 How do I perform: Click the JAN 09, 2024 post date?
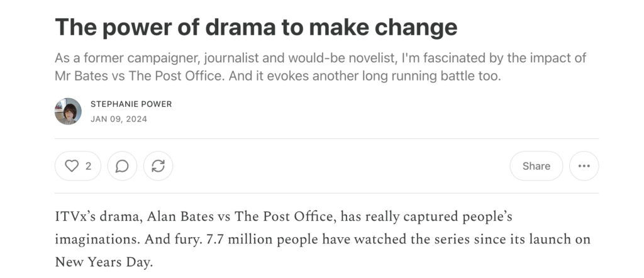click(119, 119)
